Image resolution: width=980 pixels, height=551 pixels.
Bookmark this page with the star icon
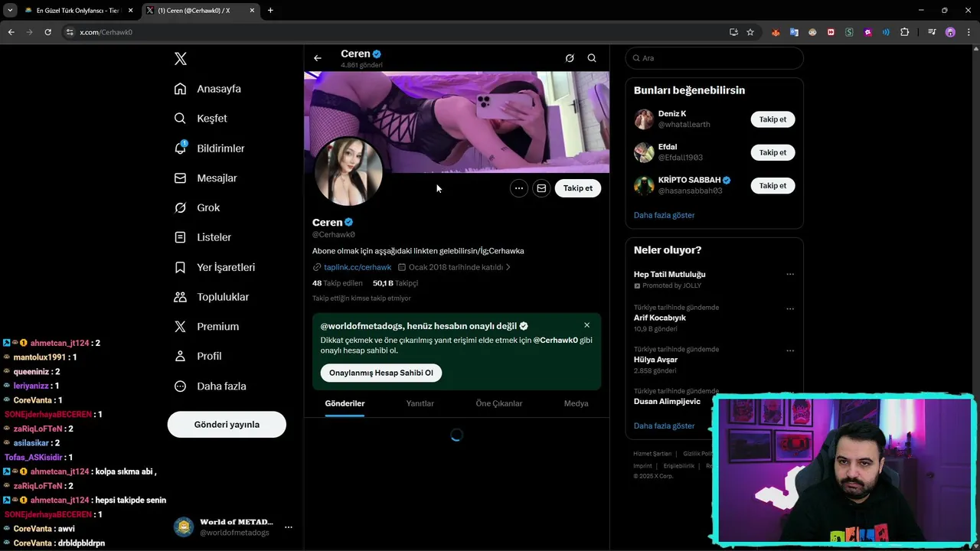click(x=750, y=32)
